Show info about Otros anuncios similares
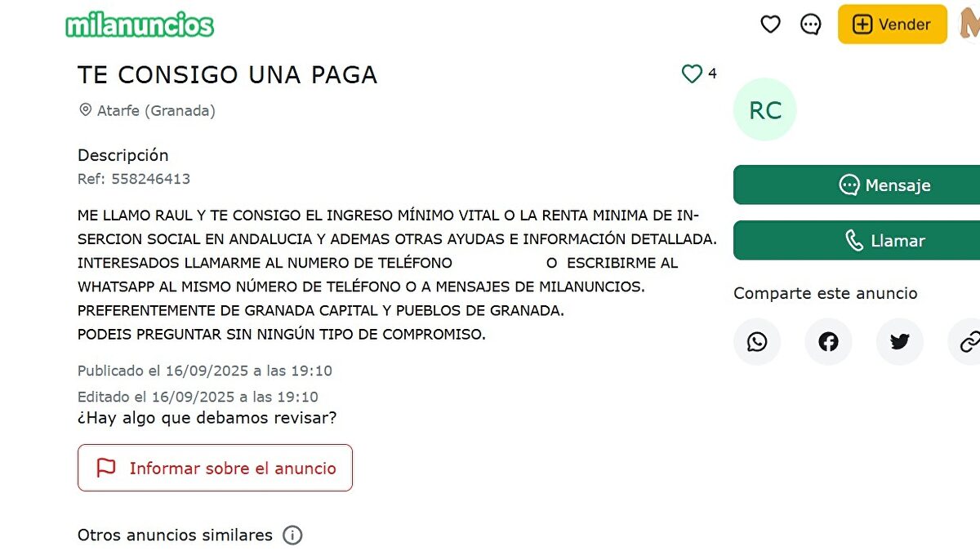The width and height of the screenshot is (980, 551). click(x=292, y=535)
